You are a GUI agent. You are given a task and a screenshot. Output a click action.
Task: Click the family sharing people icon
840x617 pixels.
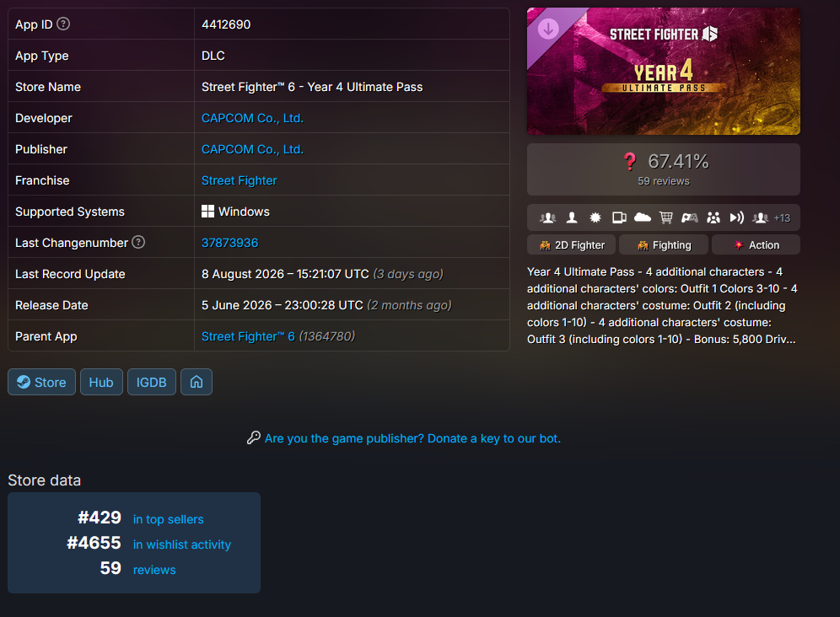pos(713,217)
